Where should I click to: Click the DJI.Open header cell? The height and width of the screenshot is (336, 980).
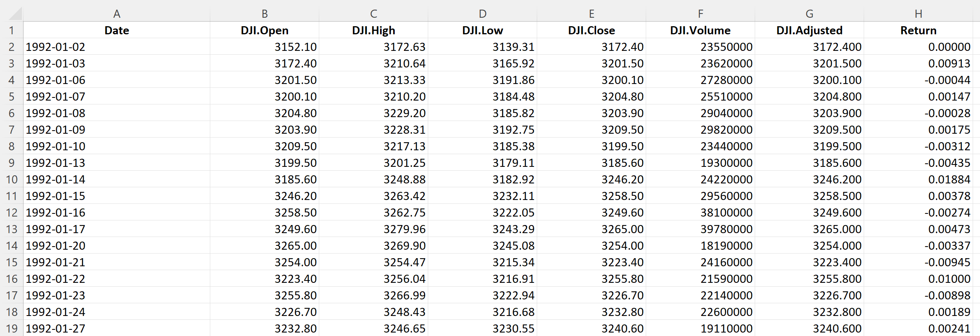click(265, 30)
